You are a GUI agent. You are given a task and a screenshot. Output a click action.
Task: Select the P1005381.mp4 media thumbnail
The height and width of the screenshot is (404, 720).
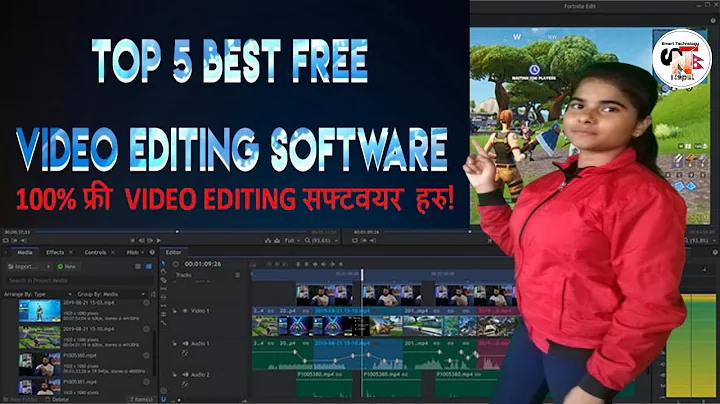39,387
